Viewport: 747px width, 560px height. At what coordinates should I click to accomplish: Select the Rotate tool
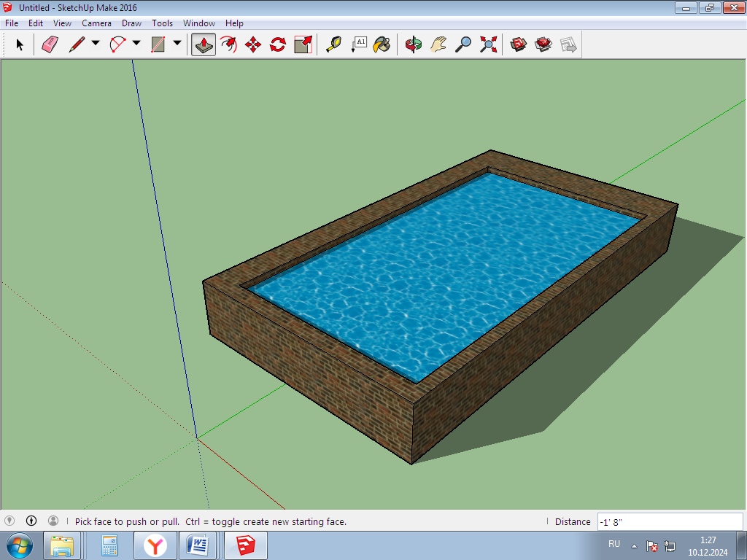(278, 44)
